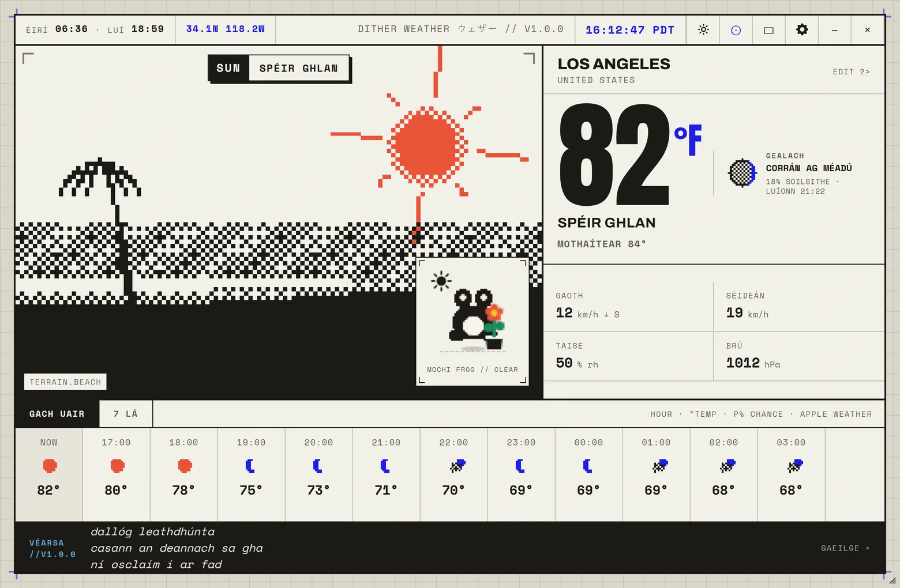Switch to the 7 LÁ forecast tab
The image size is (900, 588).
(126, 414)
